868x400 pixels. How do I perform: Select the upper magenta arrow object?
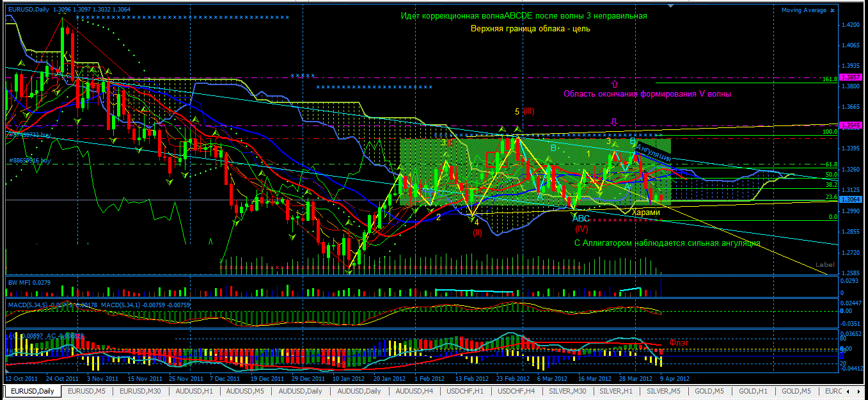click(x=615, y=83)
